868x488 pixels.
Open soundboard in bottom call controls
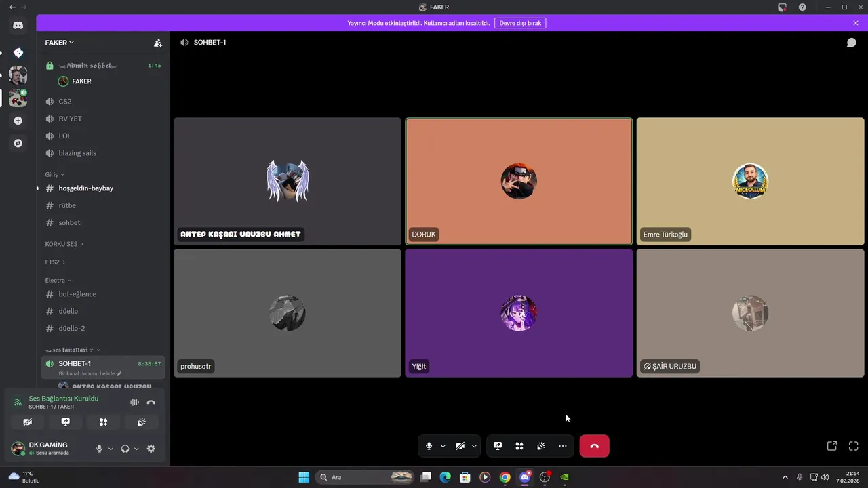click(541, 446)
